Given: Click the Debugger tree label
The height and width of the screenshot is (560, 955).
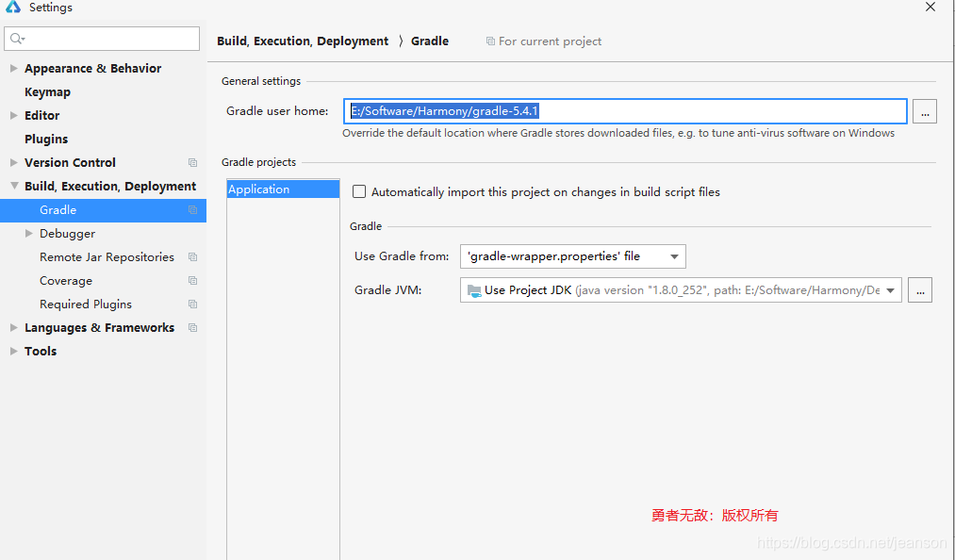Looking at the screenshot, I should pyautogui.click(x=68, y=234).
